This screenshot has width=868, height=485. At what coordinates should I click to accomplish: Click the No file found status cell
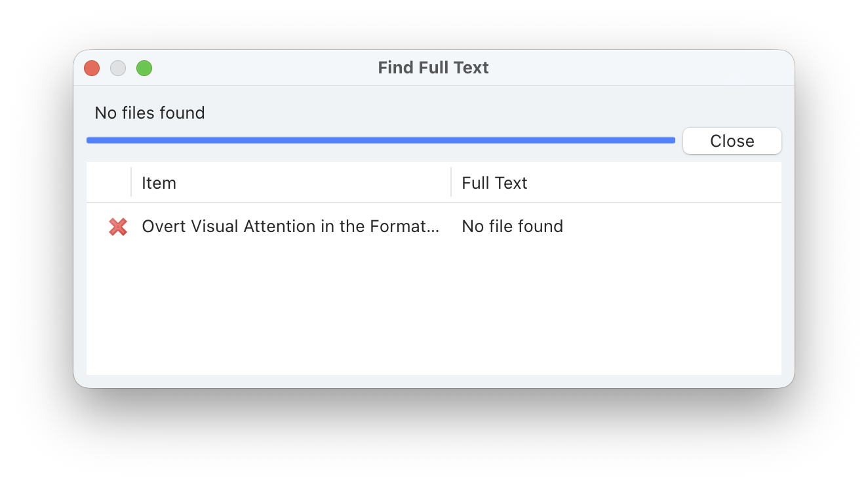click(x=512, y=227)
